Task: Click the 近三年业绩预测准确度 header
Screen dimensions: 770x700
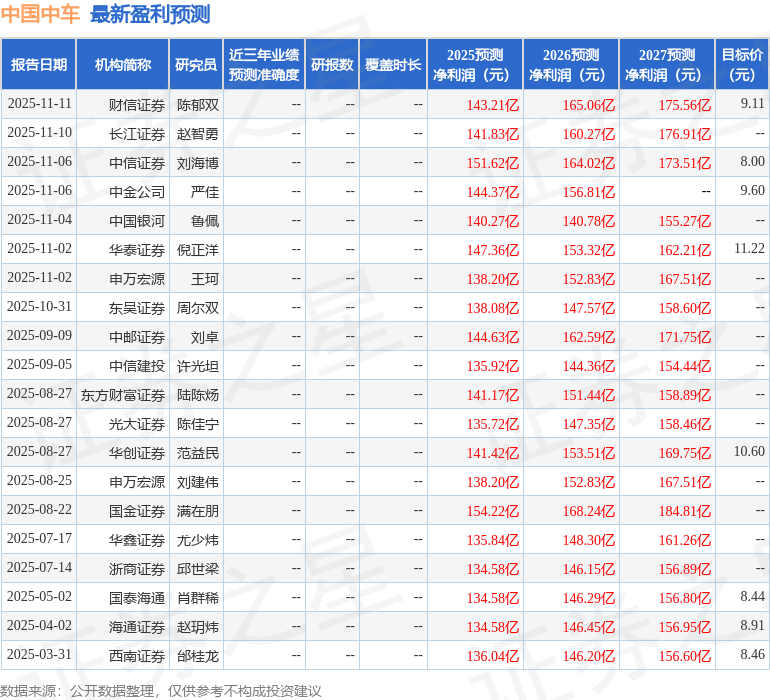Action: point(264,65)
